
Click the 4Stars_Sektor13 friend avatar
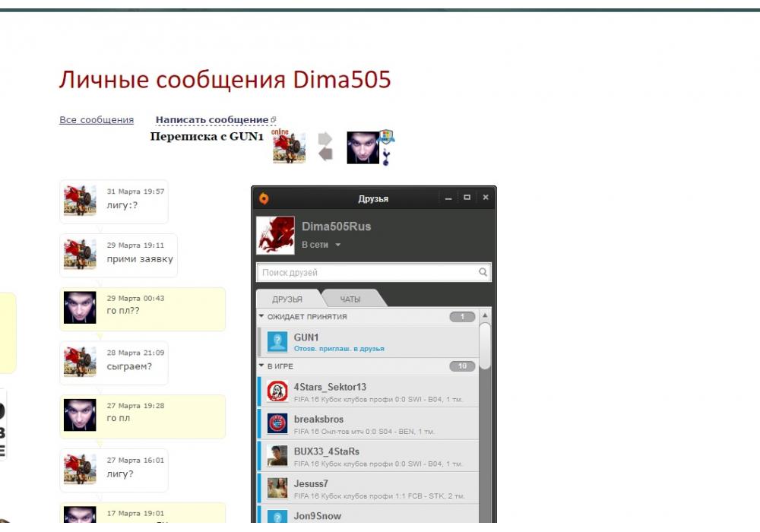coord(277,391)
